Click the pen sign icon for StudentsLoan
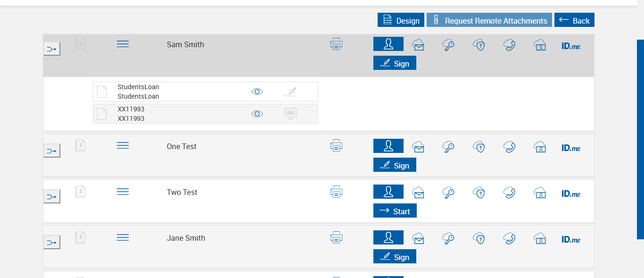 pos(291,92)
